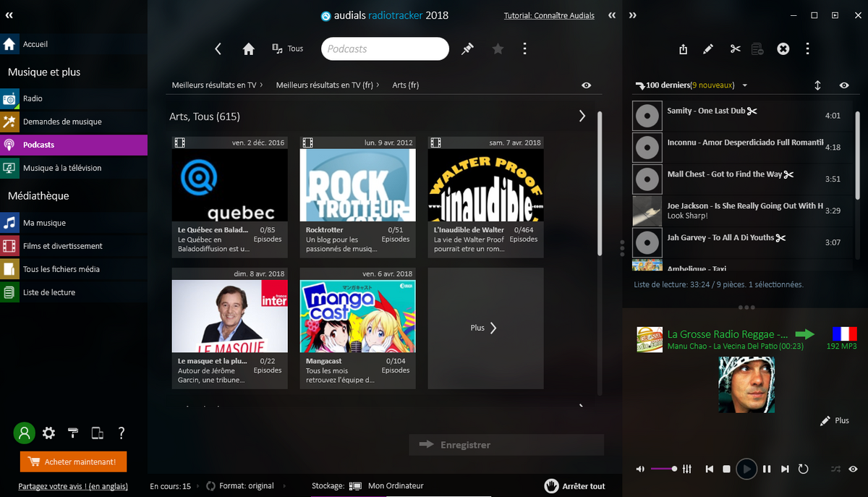The width and height of the screenshot is (868, 497).
Task: Go back with the left arrow
Action: tap(218, 49)
